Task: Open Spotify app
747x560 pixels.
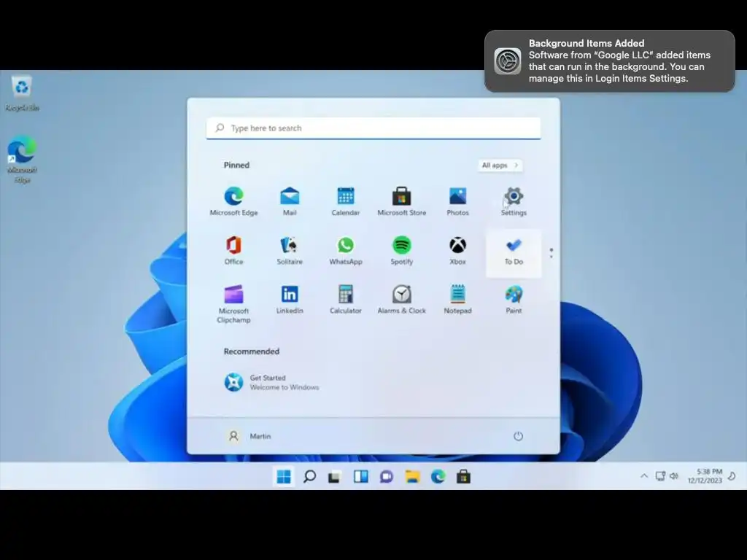Action: coord(402,251)
